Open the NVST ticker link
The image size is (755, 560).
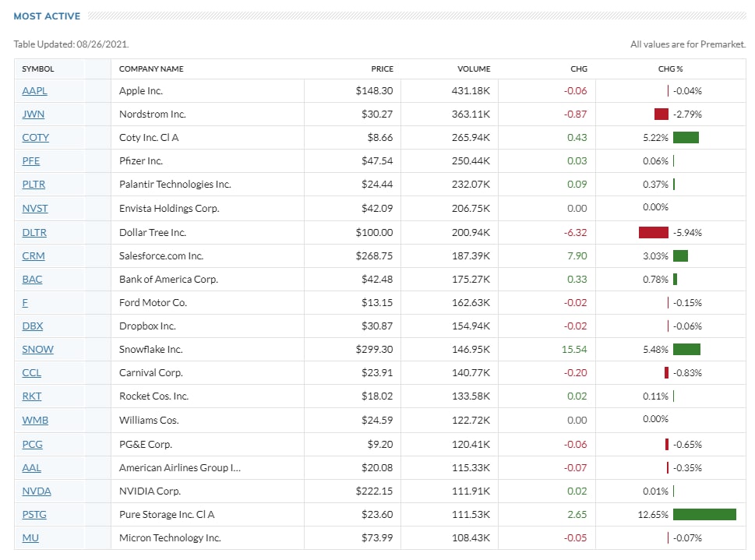click(35, 208)
